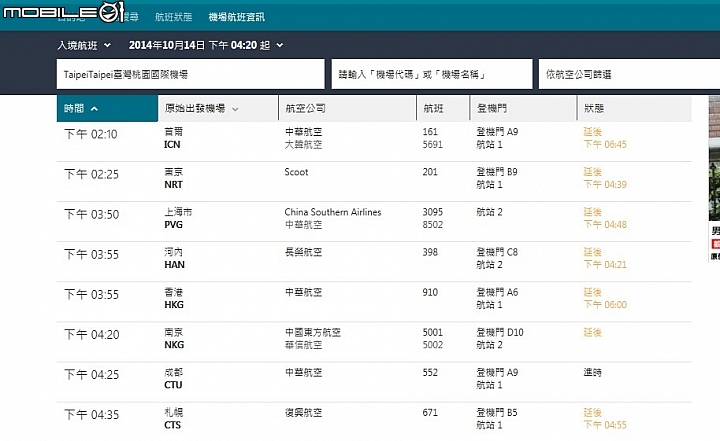
Task: Click the HAN origin cell
Action: tap(174, 258)
